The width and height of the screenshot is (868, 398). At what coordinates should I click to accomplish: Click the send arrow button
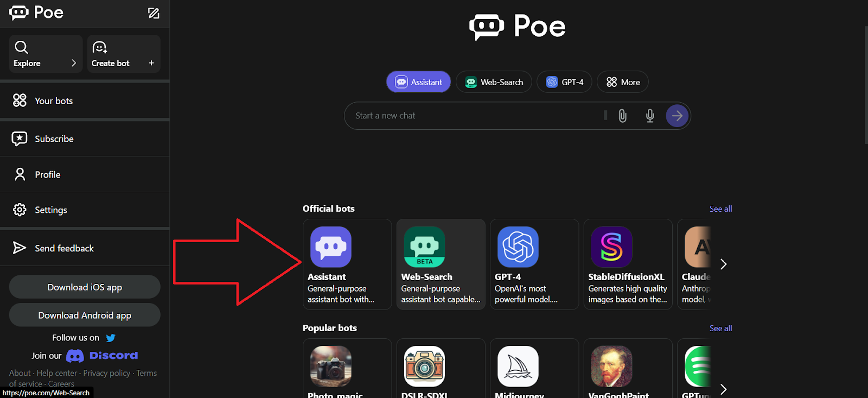(677, 116)
